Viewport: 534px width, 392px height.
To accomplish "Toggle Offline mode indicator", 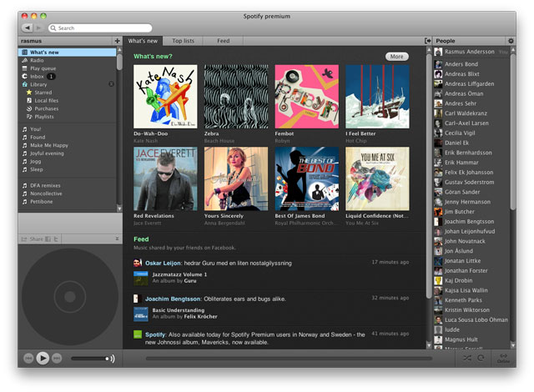I will point(503,359).
